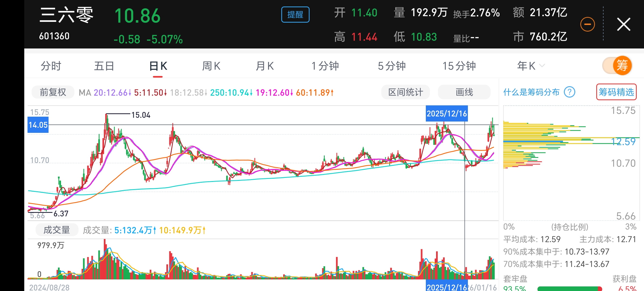Screen dimensions: 644x291
Task: Tap the orange minus remove-from-watchlist icon
Action: tap(587, 25)
